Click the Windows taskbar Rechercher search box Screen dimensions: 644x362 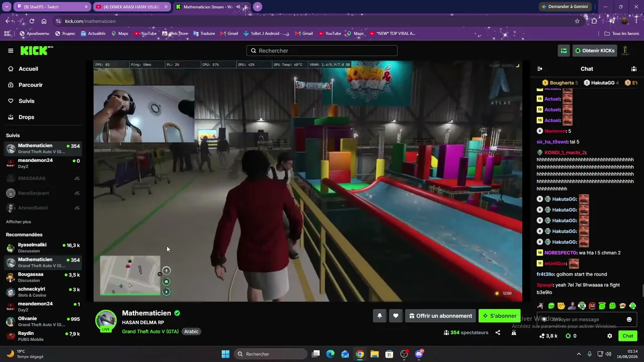[x=271, y=354]
